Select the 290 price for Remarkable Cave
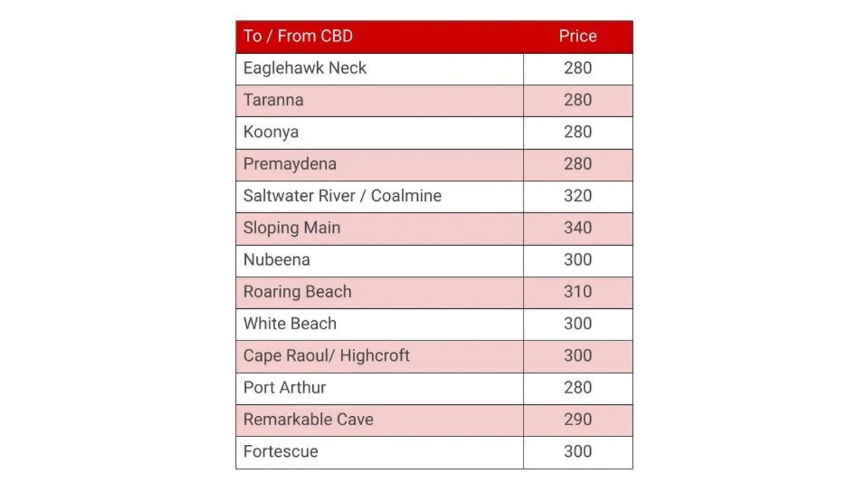Viewport: 868px width, 489px height. tap(577, 420)
